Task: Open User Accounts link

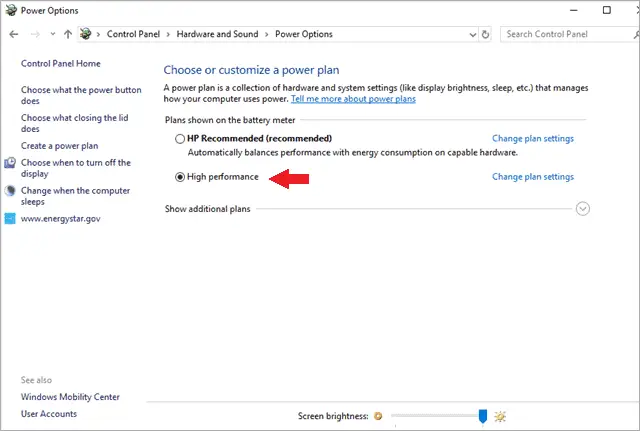Action: (49, 414)
